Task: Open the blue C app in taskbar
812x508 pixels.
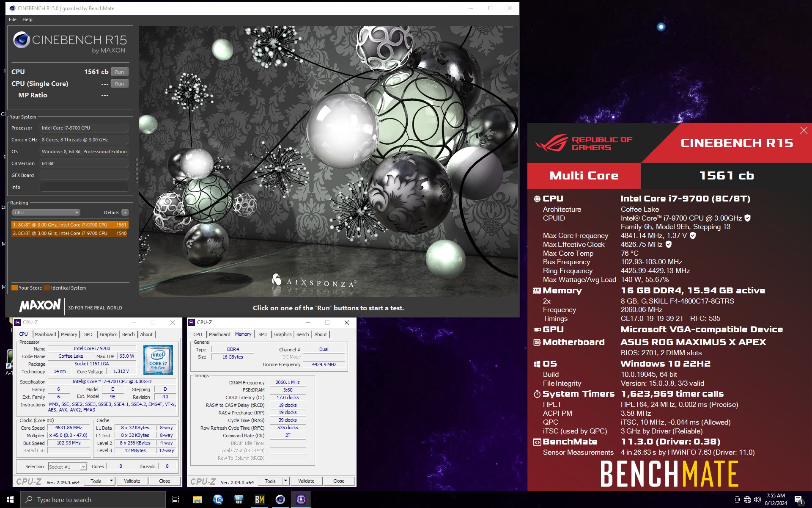Action: pyautogui.click(x=218, y=500)
